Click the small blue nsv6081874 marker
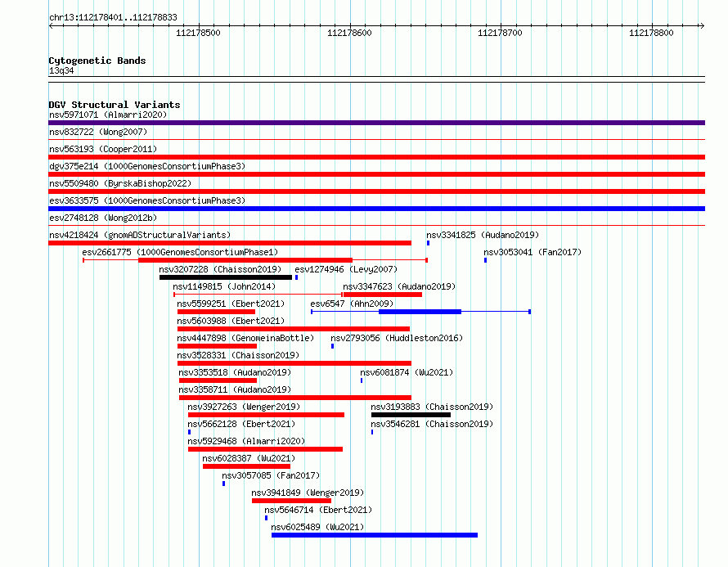The height and width of the screenshot is (567, 728). (362, 380)
